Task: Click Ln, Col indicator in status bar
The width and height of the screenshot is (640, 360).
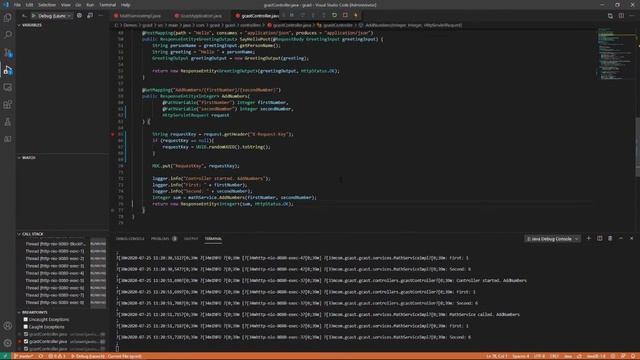Action: coord(497,356)
